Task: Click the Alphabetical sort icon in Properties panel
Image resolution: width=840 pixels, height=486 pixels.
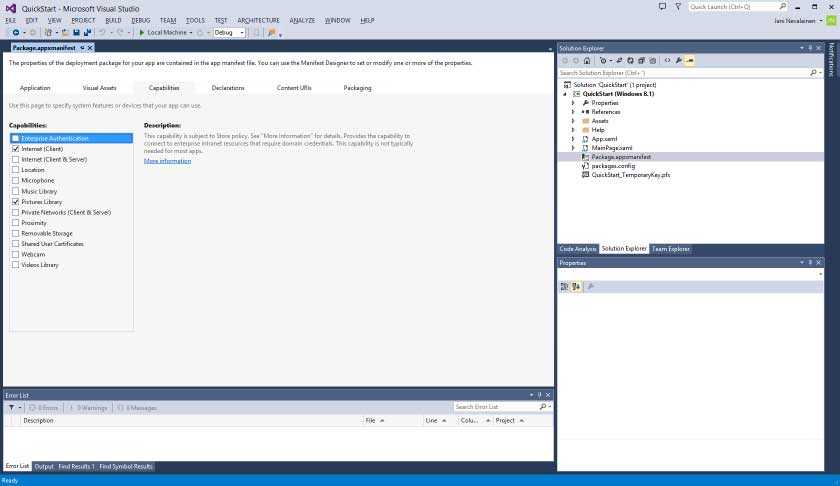Action: point(576,287)
